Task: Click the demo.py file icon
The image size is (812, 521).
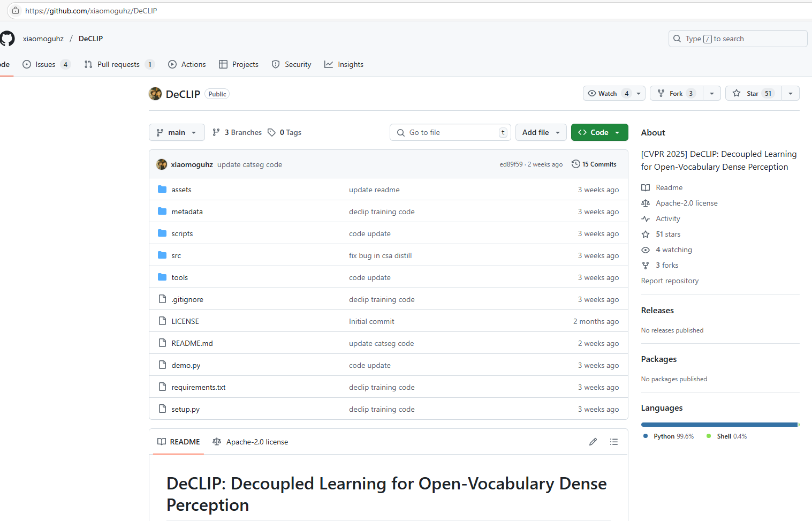Action: click(162, 365)
